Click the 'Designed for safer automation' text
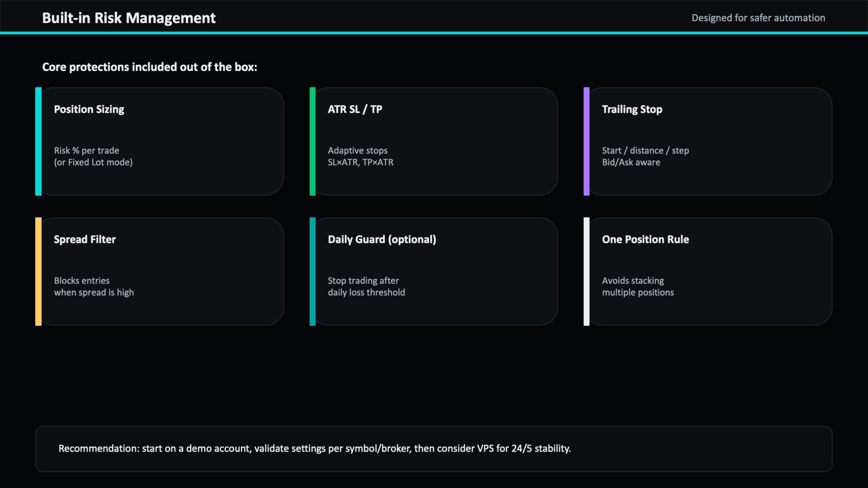The height and width of the screenshot is (488, 868). coord(758,18)
